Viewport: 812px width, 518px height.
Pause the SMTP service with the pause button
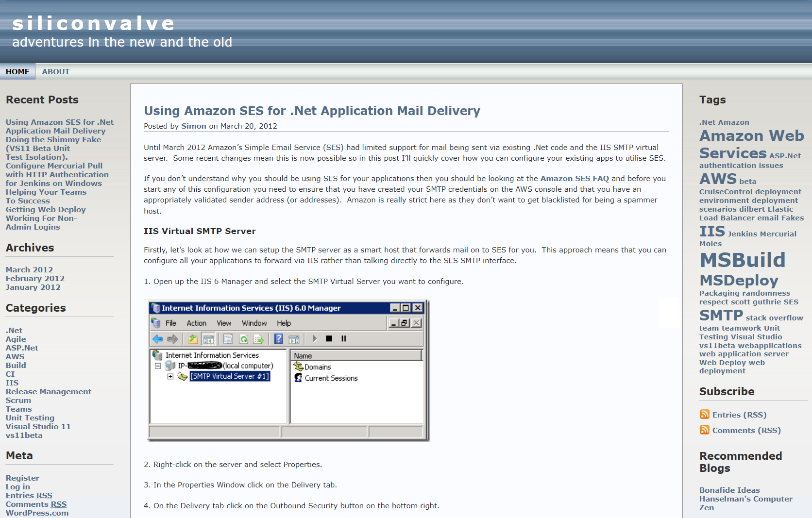click(x=343, y=339)
